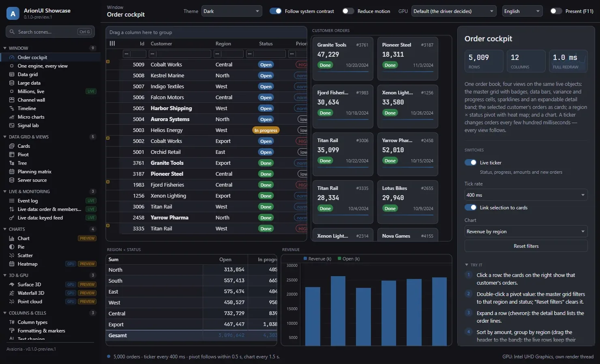The height and width of the screenshot is (364, 600).
Task: Sort by the Region column header
Action: pyautogui.click(x=223, y=43)
